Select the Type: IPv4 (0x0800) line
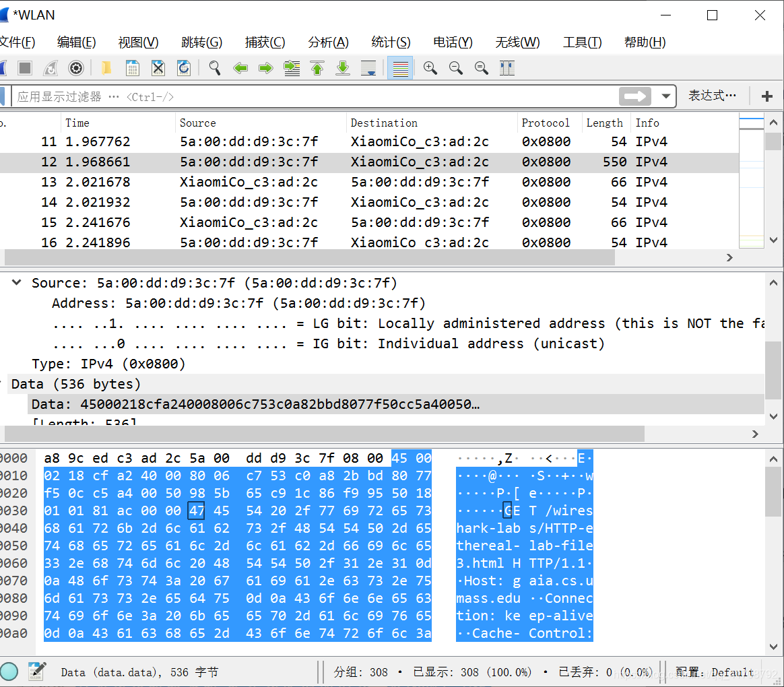 tap(108, 364)
